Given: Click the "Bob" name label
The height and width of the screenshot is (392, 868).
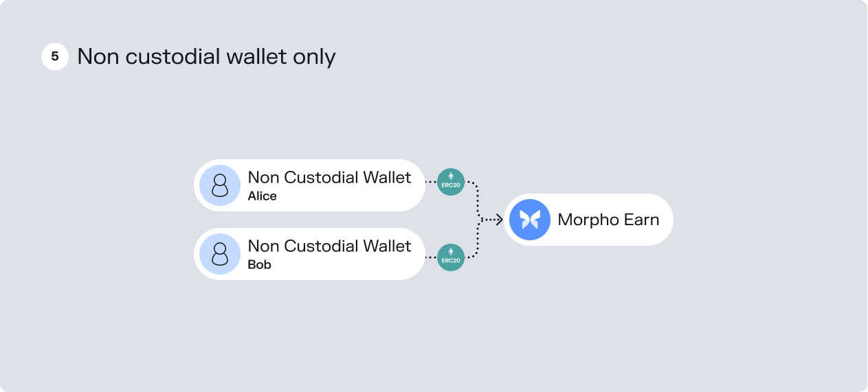Looking at the screenshot, I should pyautogui.click(x=259, y=265).
